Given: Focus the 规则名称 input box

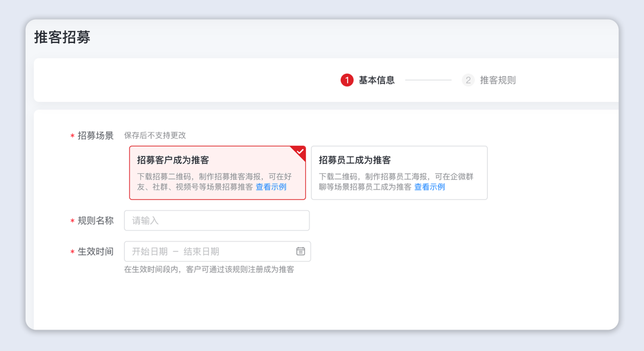Looking at the screenshot, I should click(x=216, y=220).
